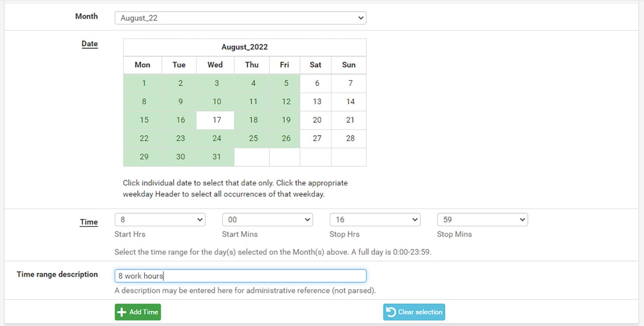644x326 pixels.
Task: Click the Time range description field
Action: click(x=240, y=276)
